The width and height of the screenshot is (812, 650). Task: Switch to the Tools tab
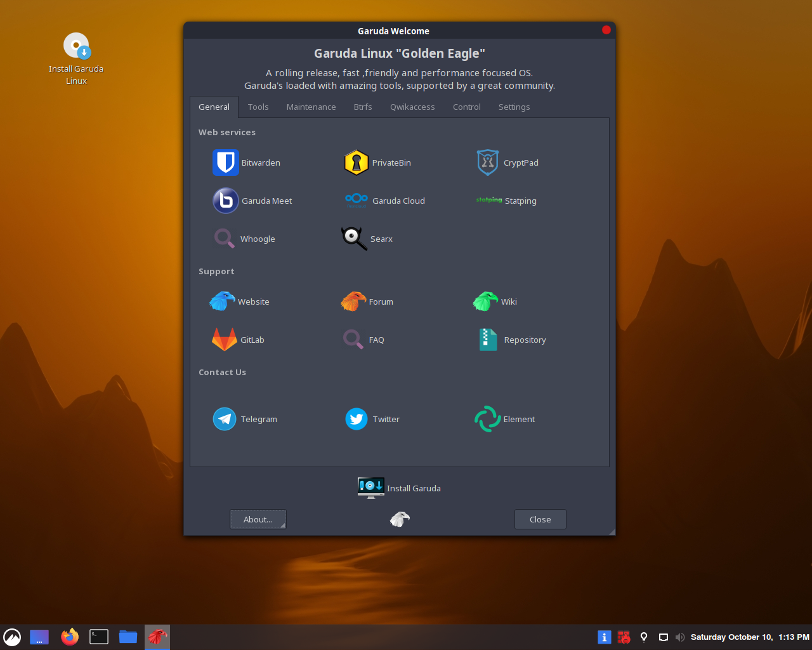pyautogui.click(x=258, y=107)
